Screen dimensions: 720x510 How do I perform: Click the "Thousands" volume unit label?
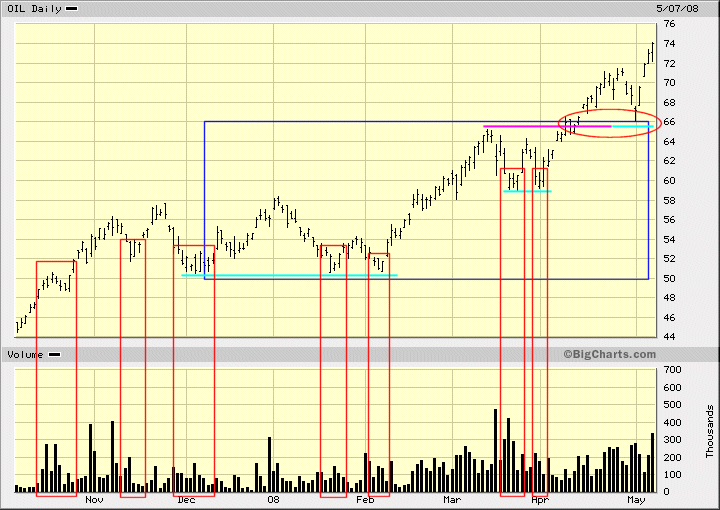[710, 431]
